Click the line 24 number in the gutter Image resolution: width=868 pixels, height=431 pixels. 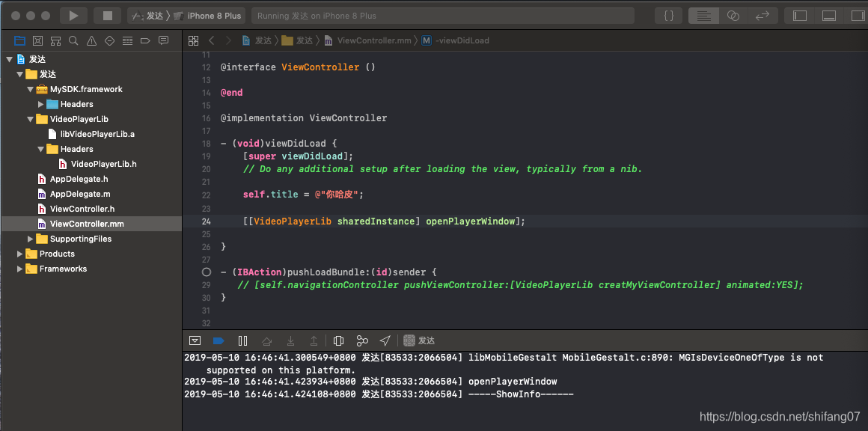point(206,221)
